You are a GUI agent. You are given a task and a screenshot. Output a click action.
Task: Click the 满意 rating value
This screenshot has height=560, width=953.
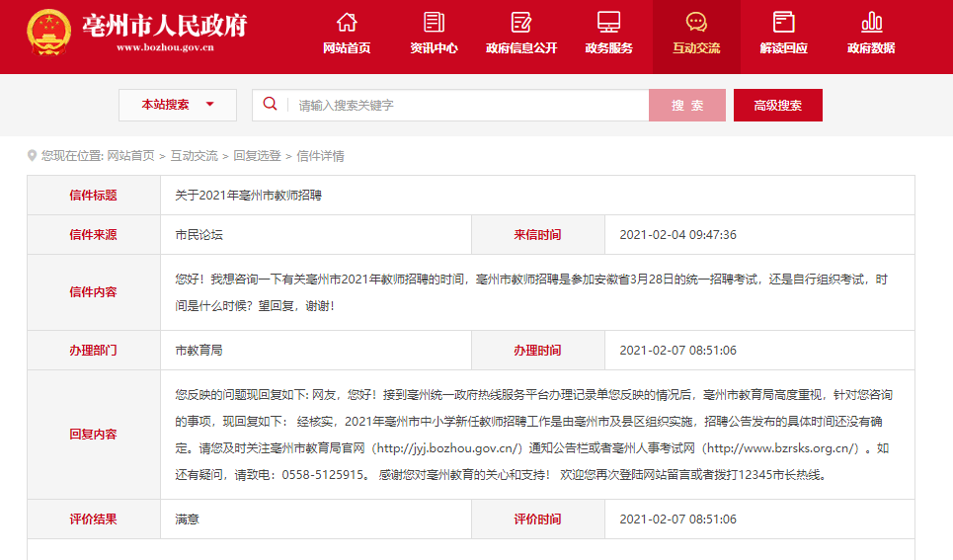tap(188, 520)
